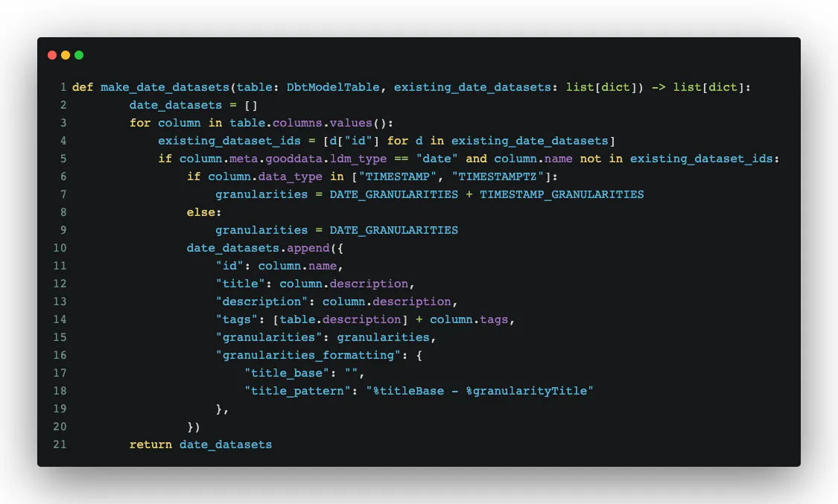Click line number 21 in the gutter

(x=60, y=444)
